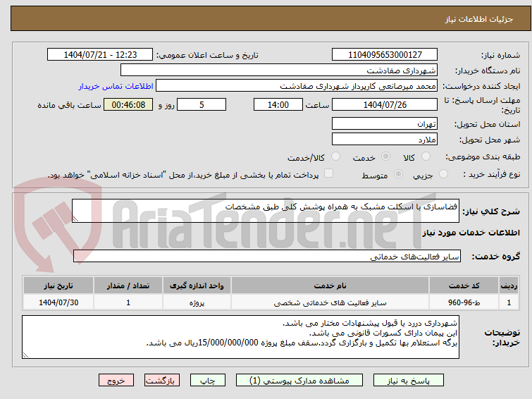
Task: Click the گروه خدمت field
Action: [266, 256]
